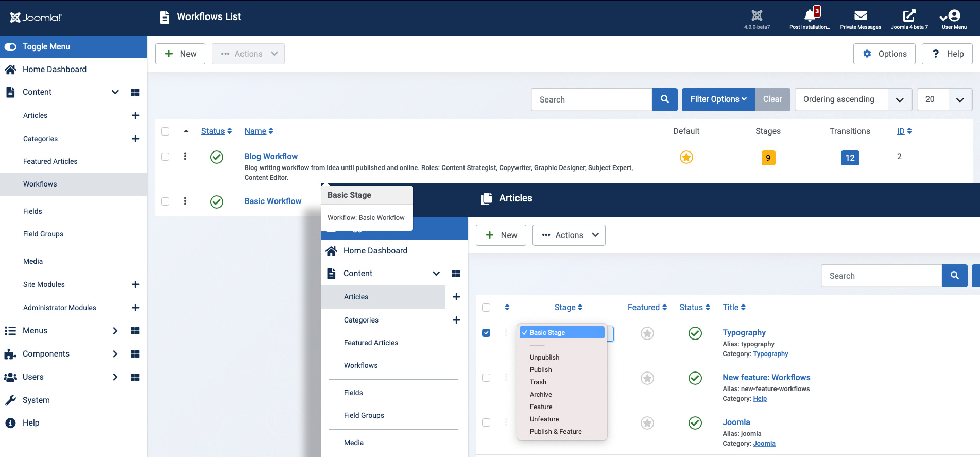980x457 pixels.
Task: Open Featured Articles in main sidebar
Action: (x=50, y=161)
